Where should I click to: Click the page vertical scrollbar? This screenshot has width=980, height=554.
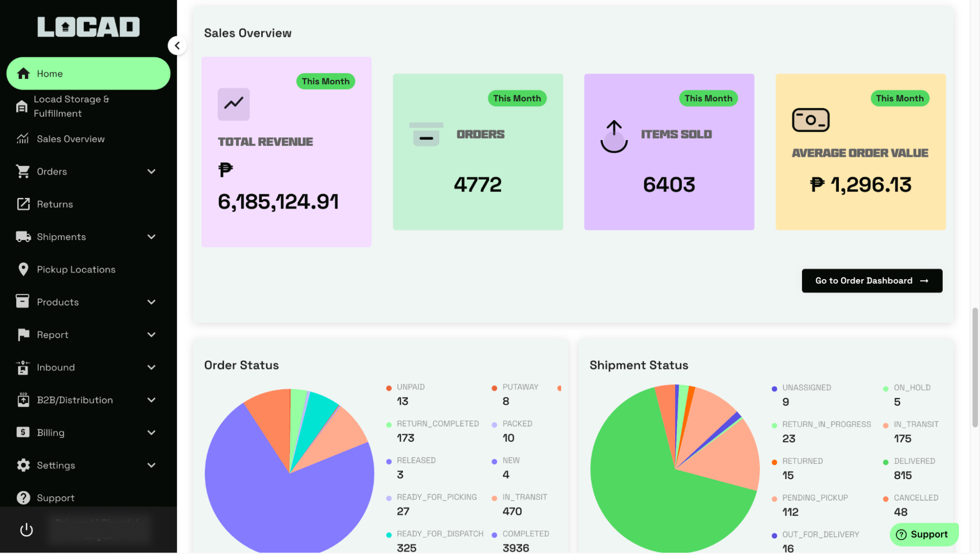point(975,367)
